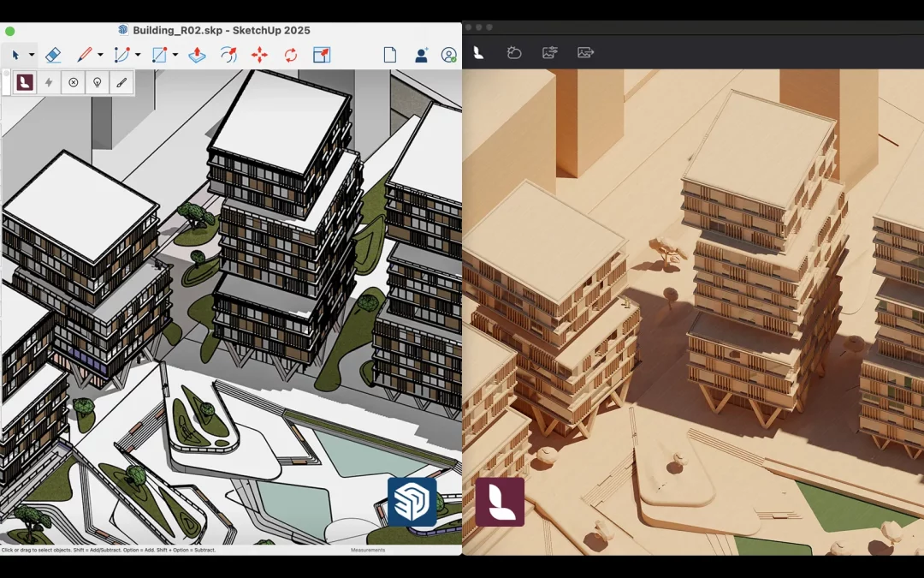Open the account sign-in avatar icon
This screenshot has height=578, width=924.
pos(448,55)
